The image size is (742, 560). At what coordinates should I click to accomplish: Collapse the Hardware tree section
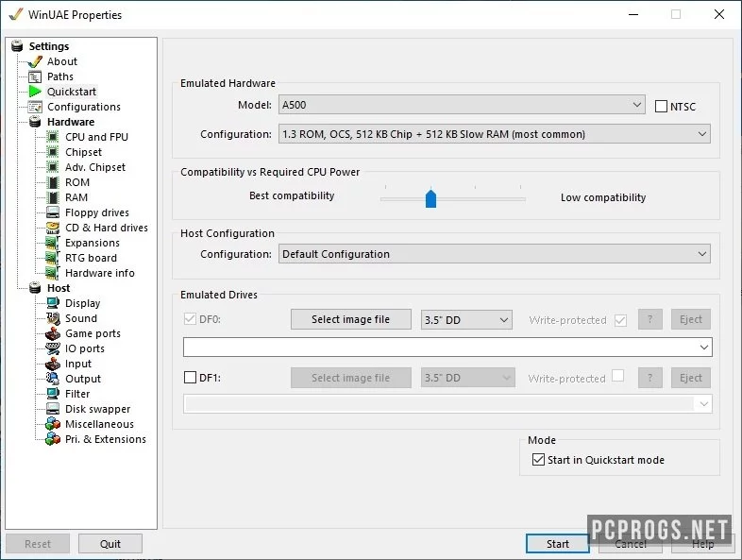click(35, 122)
